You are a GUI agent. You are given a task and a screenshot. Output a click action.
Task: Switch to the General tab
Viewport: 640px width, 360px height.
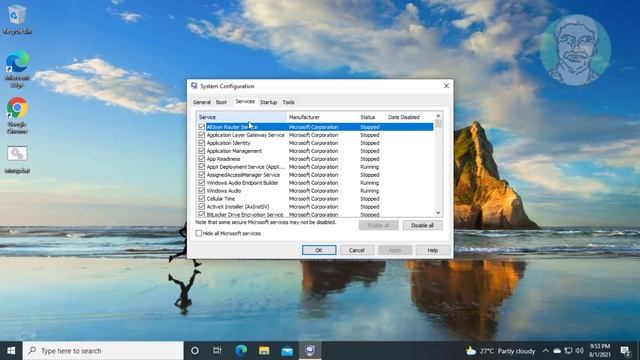[202, 102]
